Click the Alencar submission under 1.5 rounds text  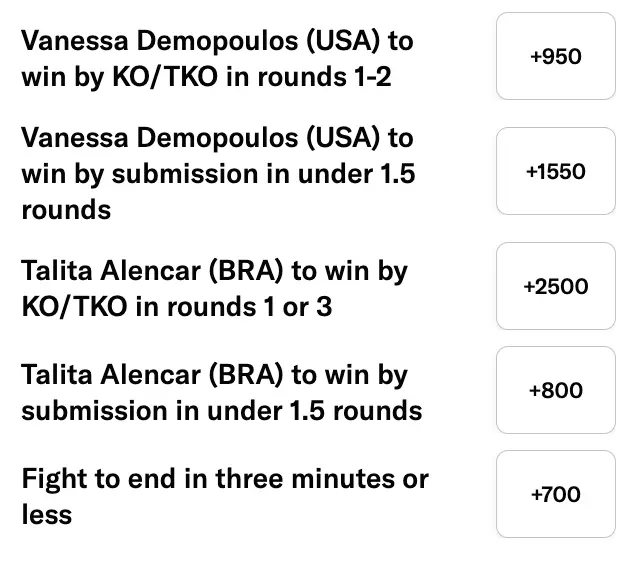(220, 392)
